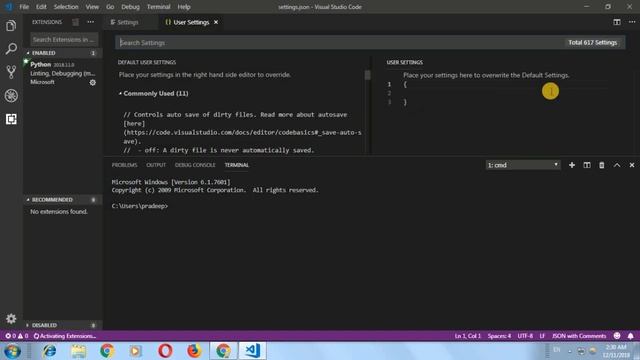Open the Go menu
640x360 pixels.
110,7
